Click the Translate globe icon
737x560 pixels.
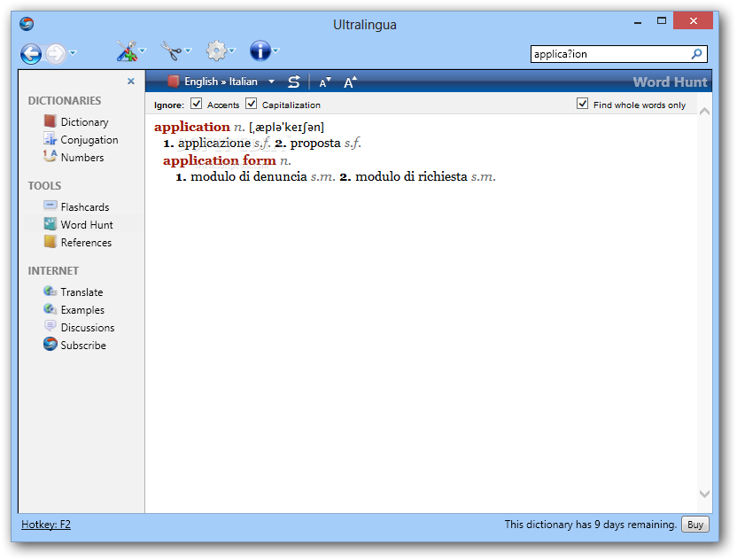coord(50,291)
